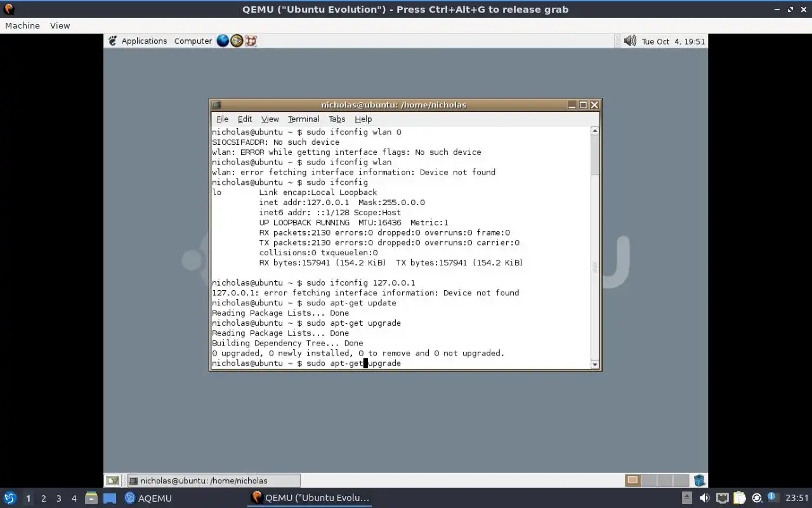Click the Tue Oct 4, 19:51 clock
Viewport: 812px width, 508px height.
[x=673, y=41]
